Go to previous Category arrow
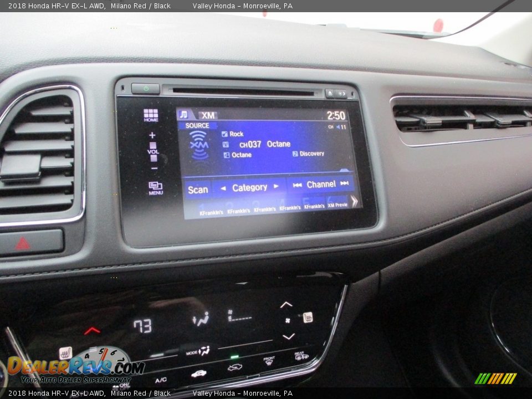This screenshot has height=399, width=532. 223,188
